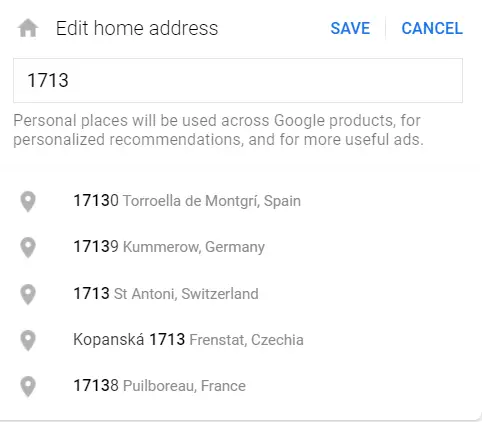This screenshot has height=422, width=482.
Task: Click the 17138 postal code text
Action: pyautogui.click(x=96, y=386)
